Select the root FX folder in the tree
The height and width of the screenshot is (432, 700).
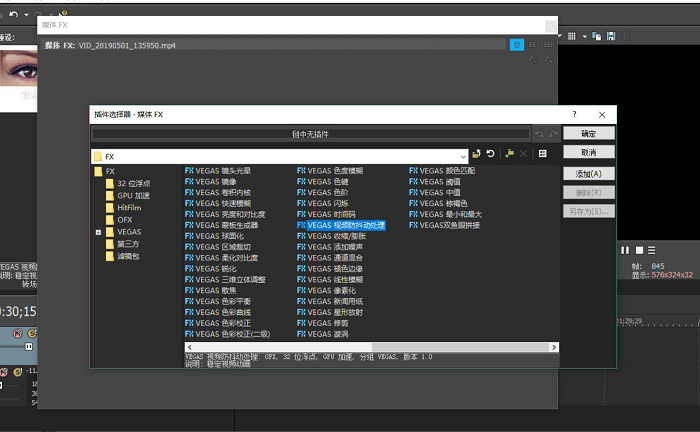pos(105,171)
